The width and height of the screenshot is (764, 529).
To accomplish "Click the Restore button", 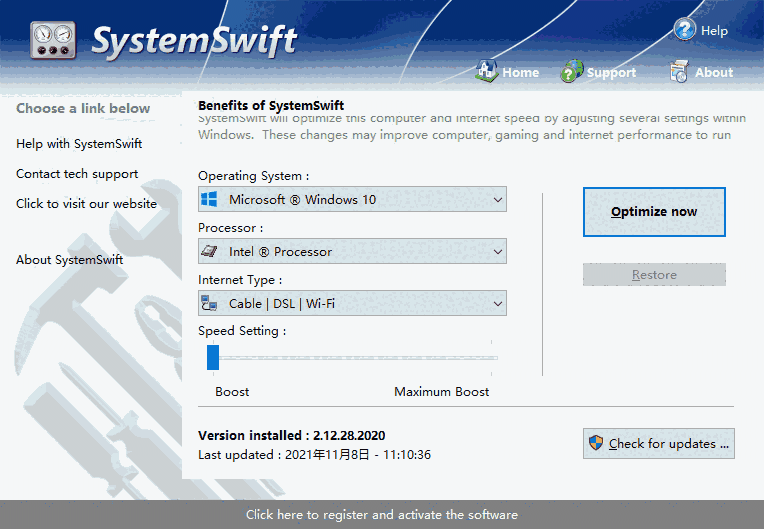I will [654, 275].
